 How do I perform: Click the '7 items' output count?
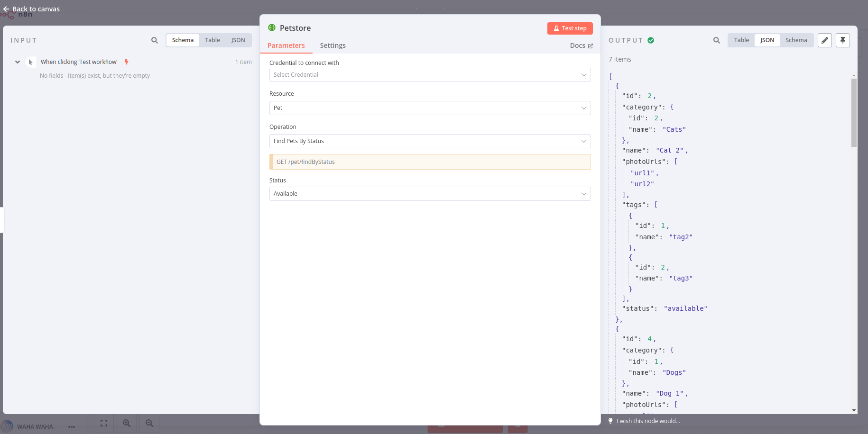(619, 59)
